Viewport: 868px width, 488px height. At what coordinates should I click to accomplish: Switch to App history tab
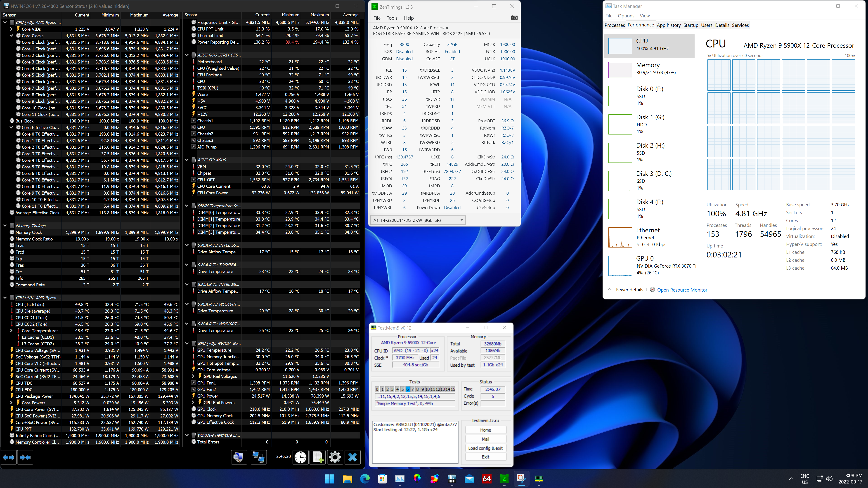(669, 25)
